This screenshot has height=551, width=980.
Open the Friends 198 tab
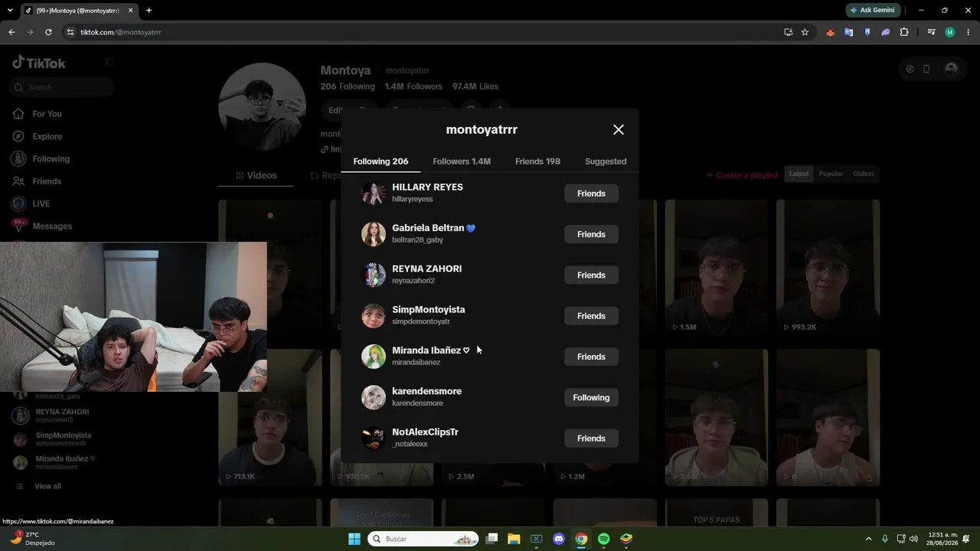(537, 161)
